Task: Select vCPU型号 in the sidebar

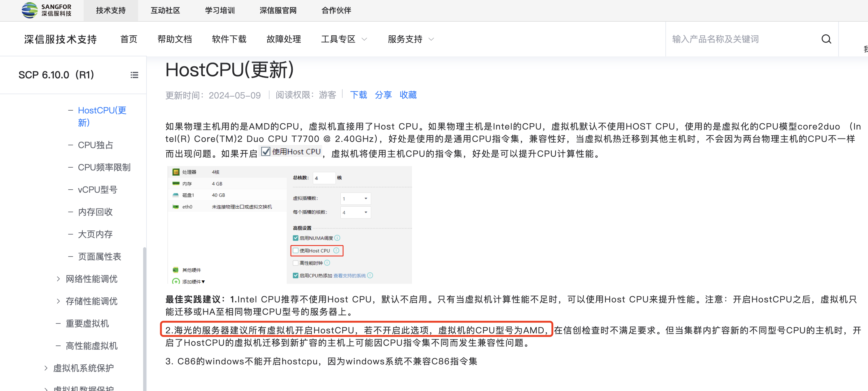Action: coord(98,190)
